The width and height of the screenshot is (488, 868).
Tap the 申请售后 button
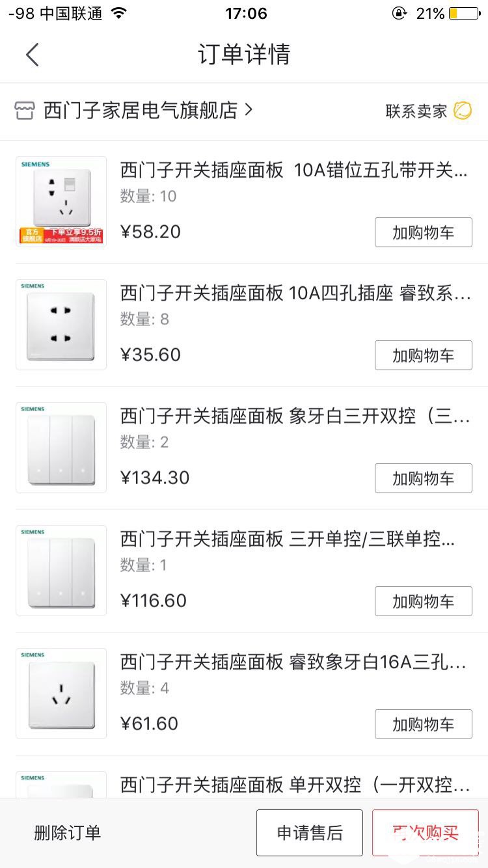click(x=309, y=833)
